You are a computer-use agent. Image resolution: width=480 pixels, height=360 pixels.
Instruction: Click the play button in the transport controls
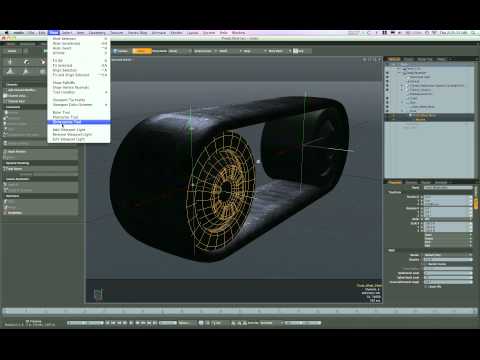click(131, 323)
